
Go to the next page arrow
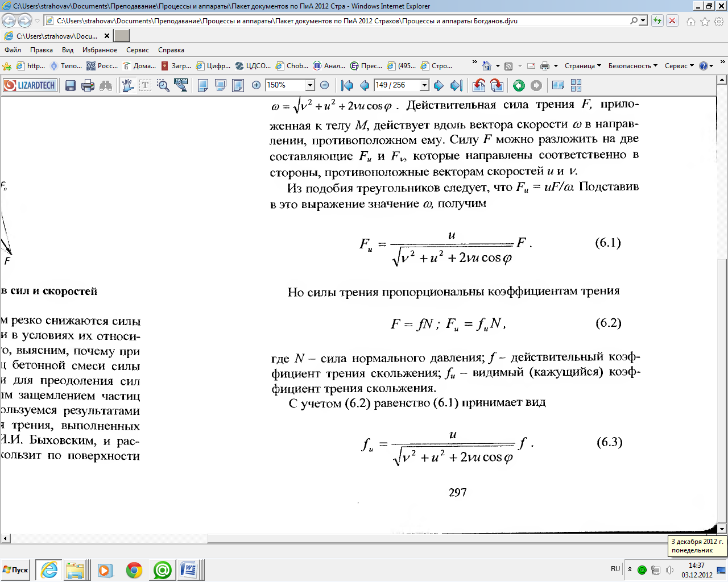coord(439,85)
